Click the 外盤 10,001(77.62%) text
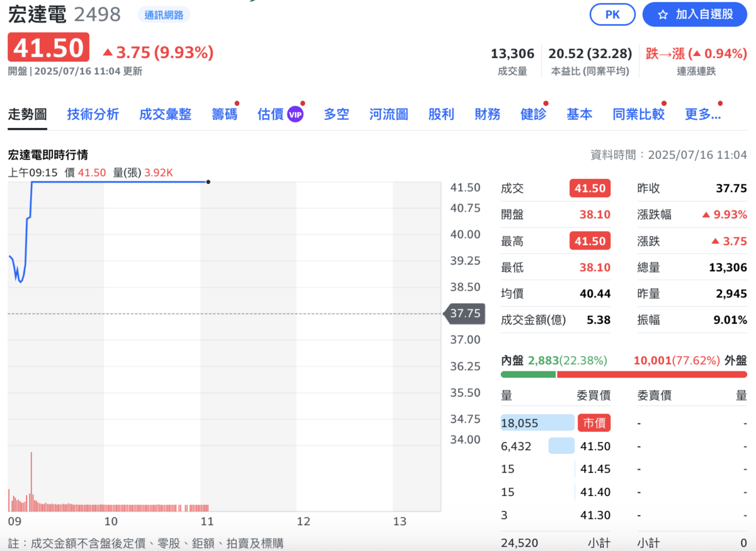This screenshot has height=551, width=756. click(690, 361)
